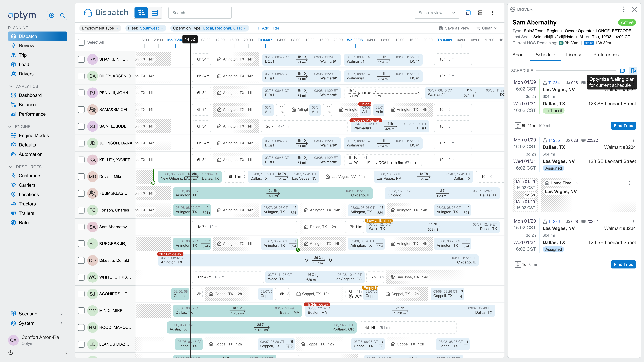
Task: Click the search magnifier icon near the logo
Action: (x=62, y=16)
